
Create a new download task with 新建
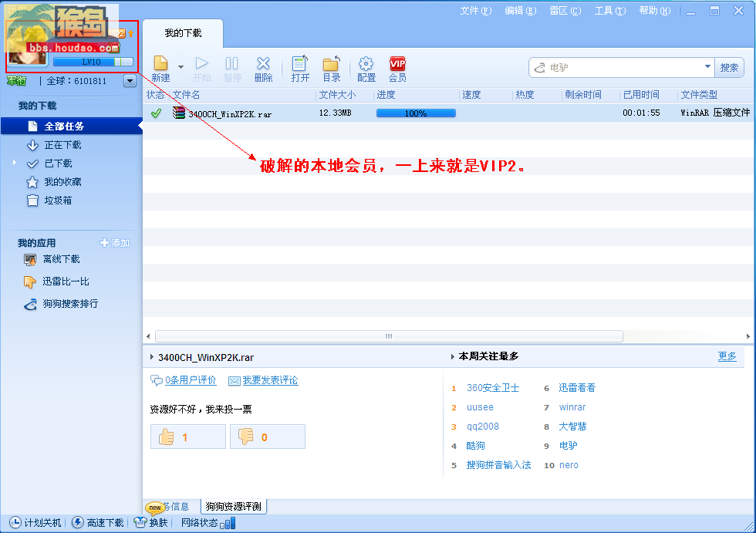coord(160,69)
